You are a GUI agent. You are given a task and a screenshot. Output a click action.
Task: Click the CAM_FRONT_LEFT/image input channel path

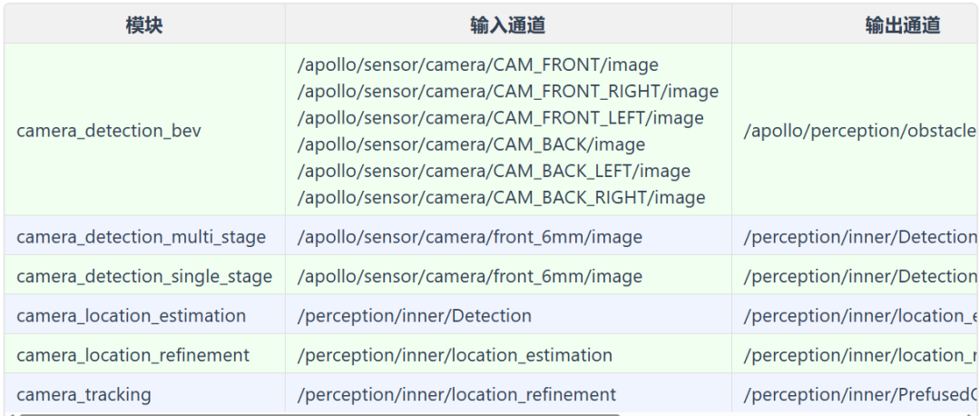(500, 118)
